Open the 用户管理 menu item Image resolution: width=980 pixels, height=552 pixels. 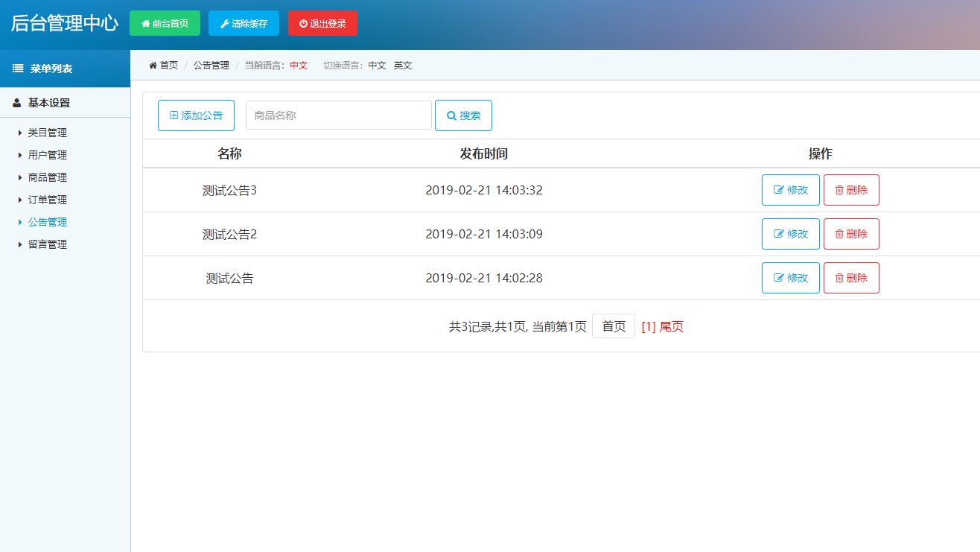pyautogui.click(x=48, y=155)
